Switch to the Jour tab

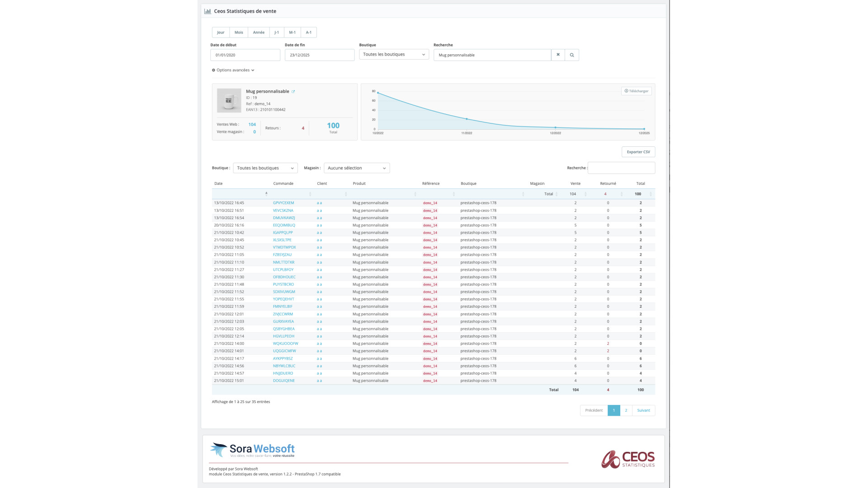tap(221, 32)
